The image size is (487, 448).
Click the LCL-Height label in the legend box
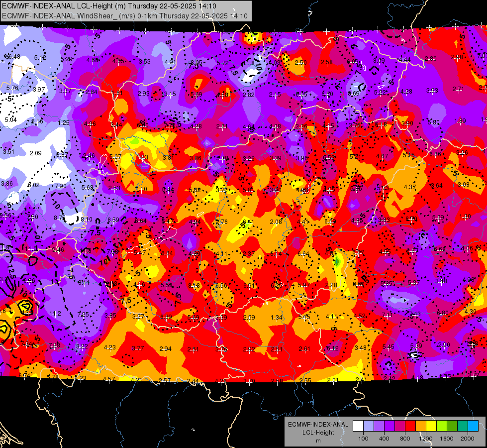(318, 433)
